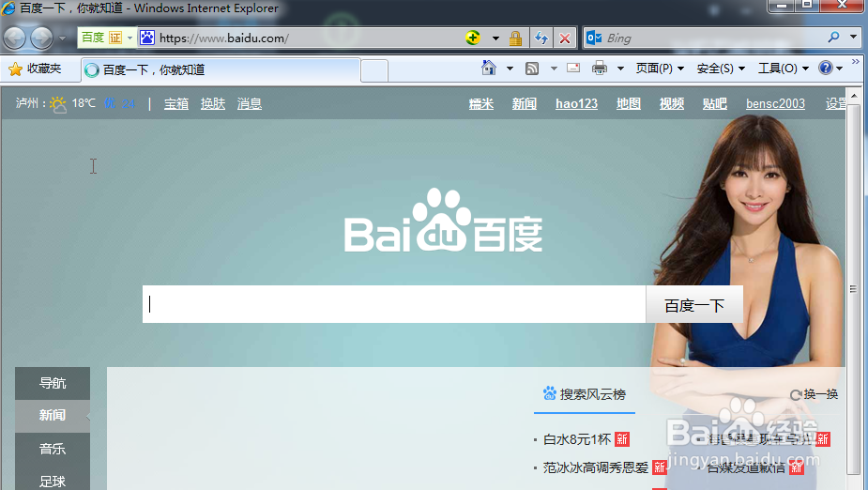Click the RSS feeds icon
This screenshot has width=868, height=490.
coord(532,69)
